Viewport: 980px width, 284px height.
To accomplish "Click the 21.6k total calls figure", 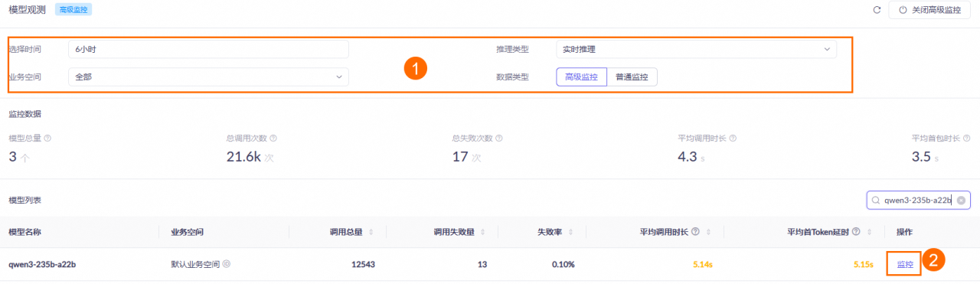I will pyautogui.click(x=243, y=157).
